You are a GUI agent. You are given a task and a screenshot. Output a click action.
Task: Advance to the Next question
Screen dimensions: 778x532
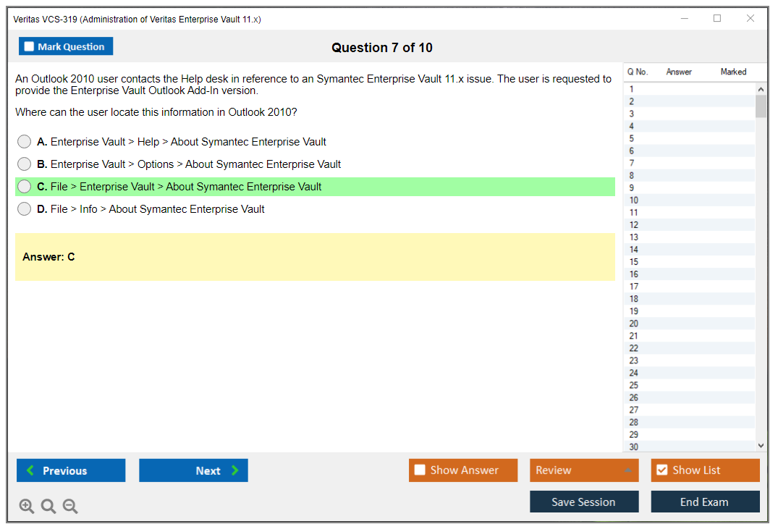193,470
